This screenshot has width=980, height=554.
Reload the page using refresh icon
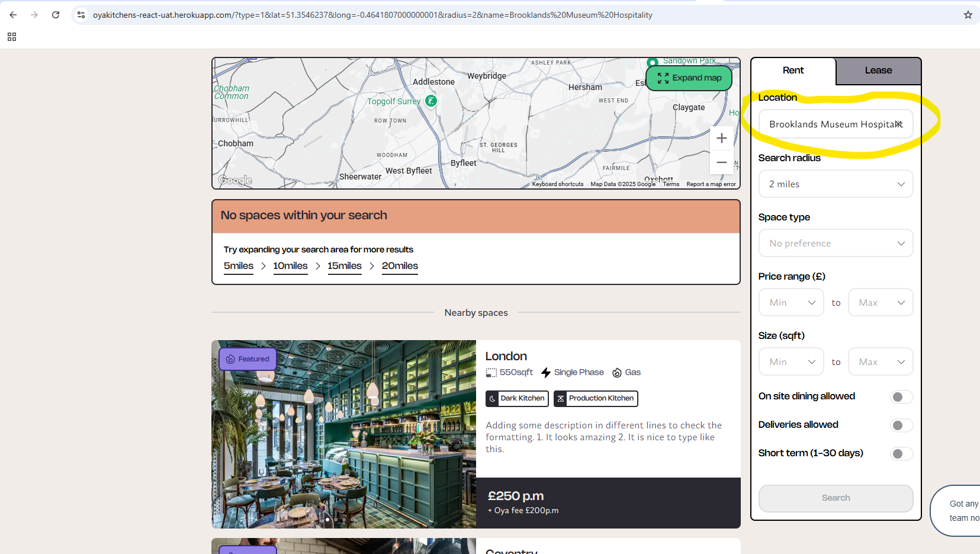pyautogui.click(x=56, y=15)
